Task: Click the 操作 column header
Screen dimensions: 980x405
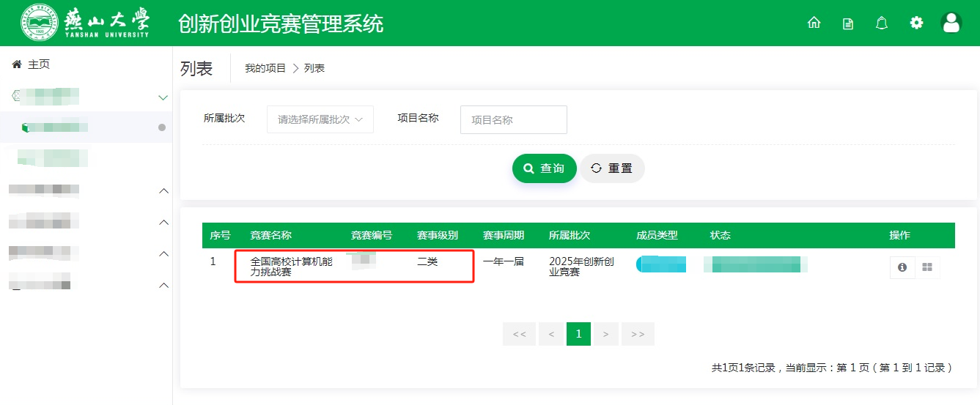Action: click(x=900, y=235)
